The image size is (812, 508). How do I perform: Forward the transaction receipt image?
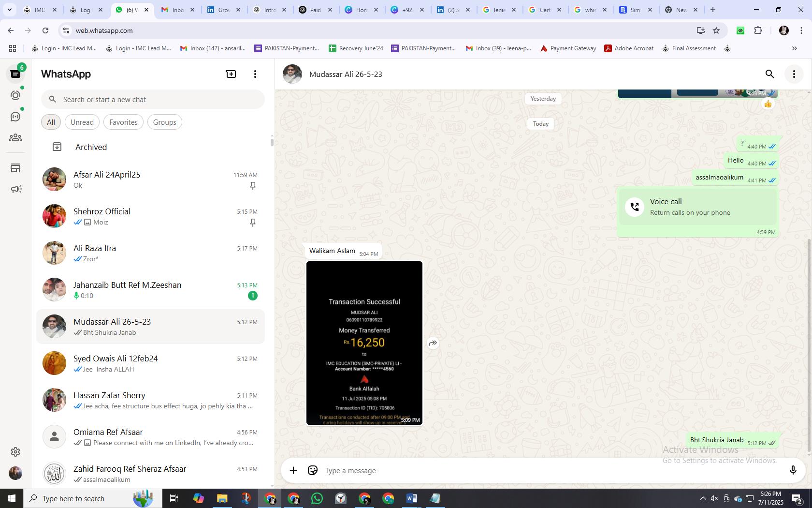(x=433, y=343)
